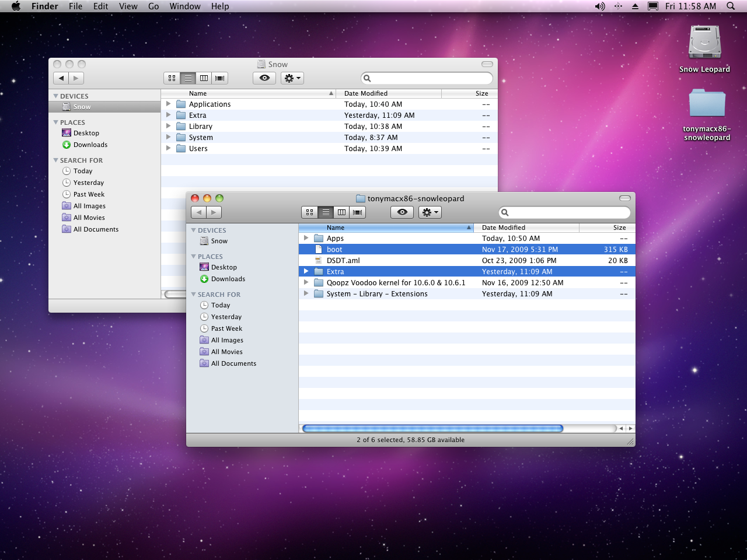
Task: Click the eject icon in menu bar
Action: pos(635,6)
